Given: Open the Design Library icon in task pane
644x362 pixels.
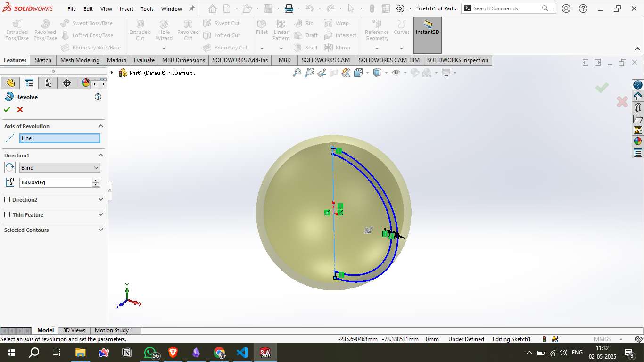Looking at the screenshot, I should (x=638, y=107).
